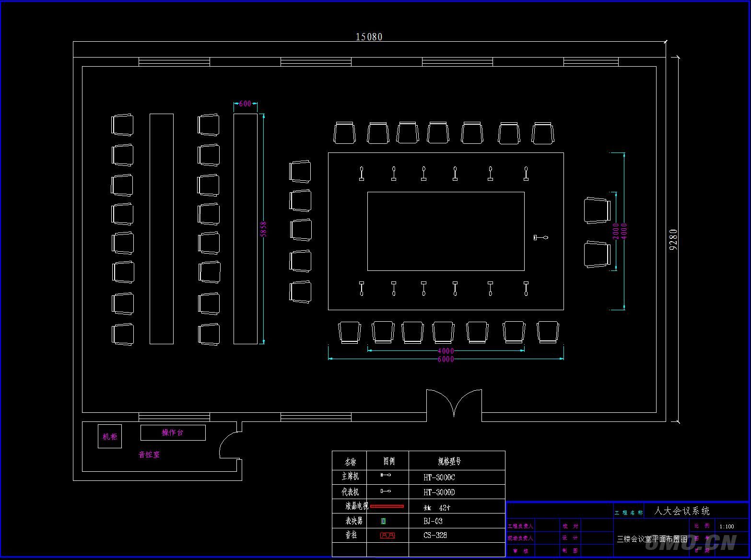Viewport: 751px width, 560px height.
Task: Select the green 表决器 legend symbol
Action: pos(383,521)
